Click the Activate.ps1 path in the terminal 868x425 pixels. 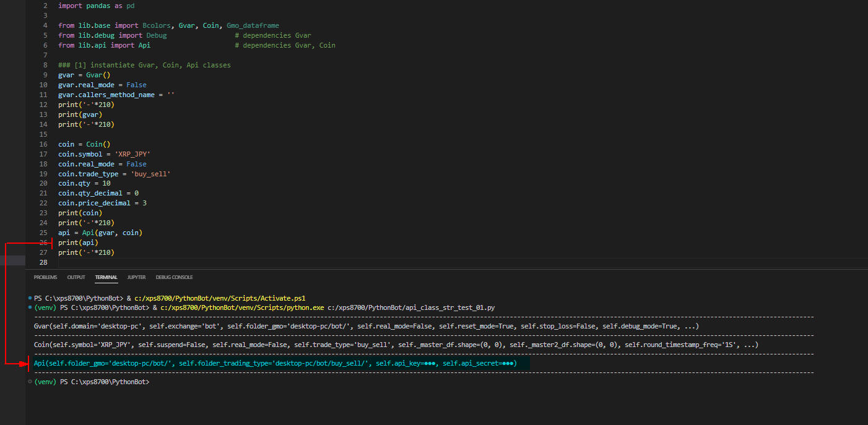point(220,298)
